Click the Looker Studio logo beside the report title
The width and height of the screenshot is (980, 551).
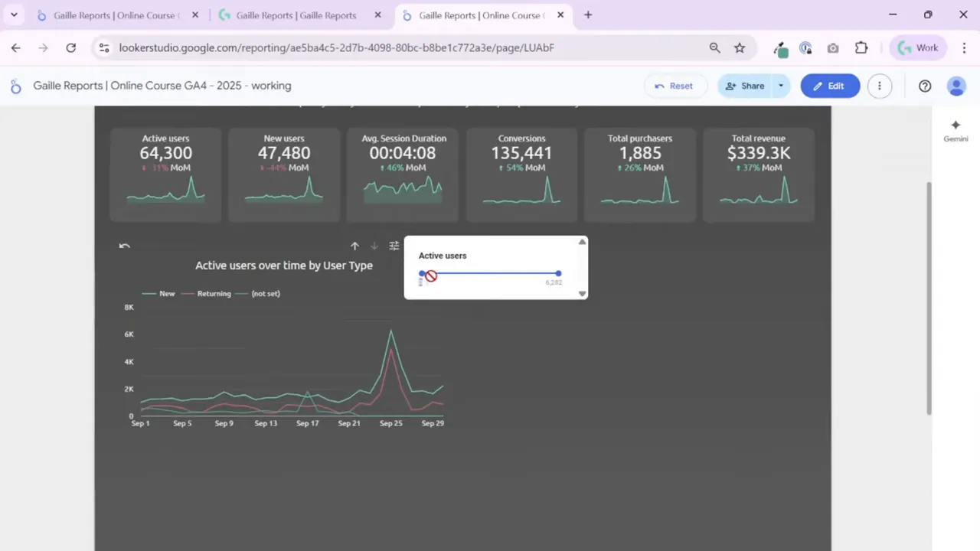click(x=15, y=86)
